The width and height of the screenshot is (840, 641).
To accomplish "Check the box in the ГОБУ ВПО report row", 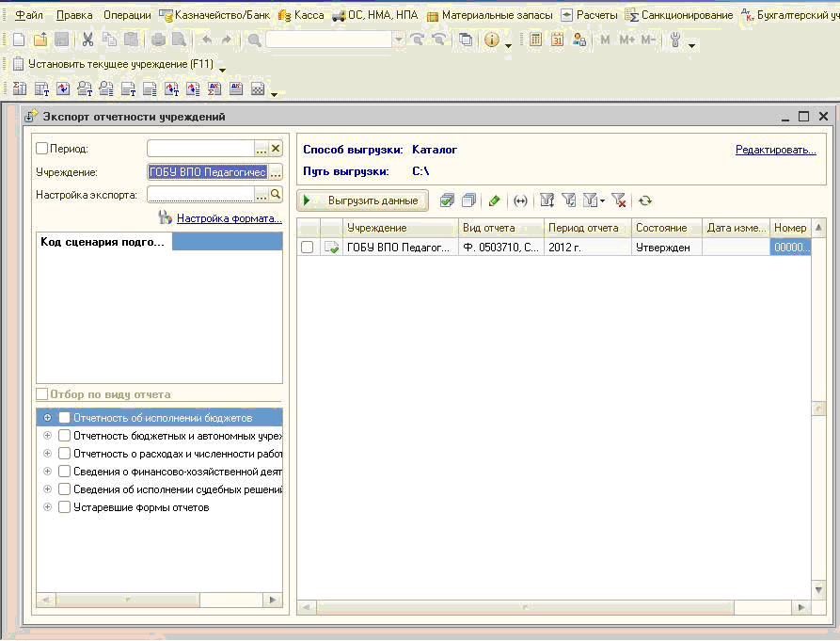I will click(308, 248).
